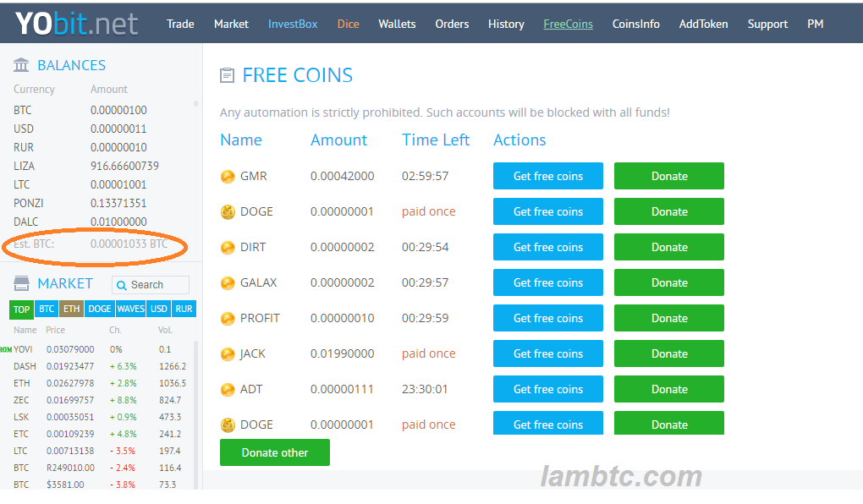Select the USD market tab
The image size is (863, 504).
(x=159, y=309)
